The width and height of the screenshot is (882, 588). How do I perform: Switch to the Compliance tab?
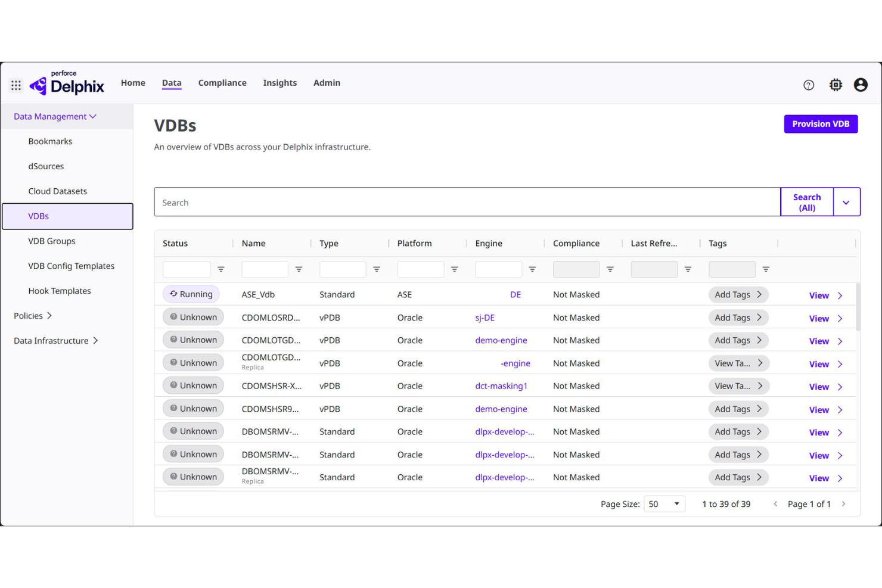[x=222, y=83]
